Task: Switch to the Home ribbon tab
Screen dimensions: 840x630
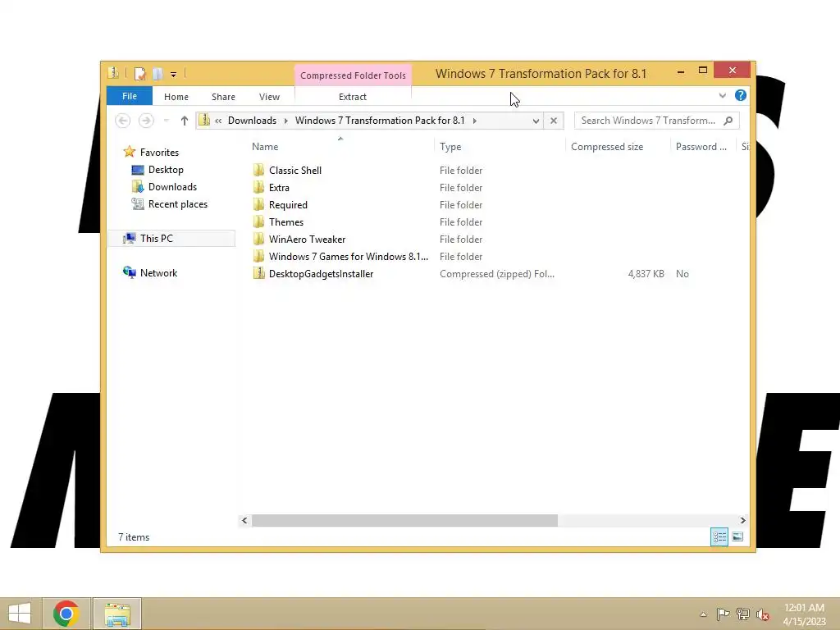Action: (176, 97)
